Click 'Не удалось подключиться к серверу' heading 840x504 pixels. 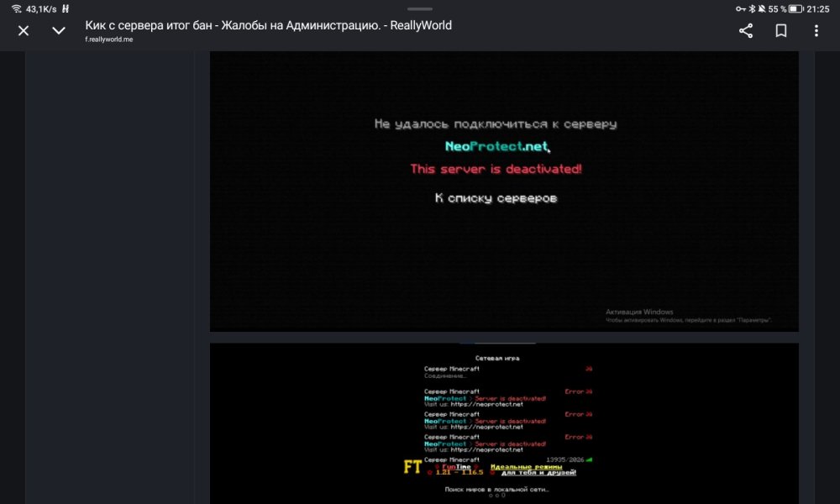pyautogui.click(x=496, y=124)
